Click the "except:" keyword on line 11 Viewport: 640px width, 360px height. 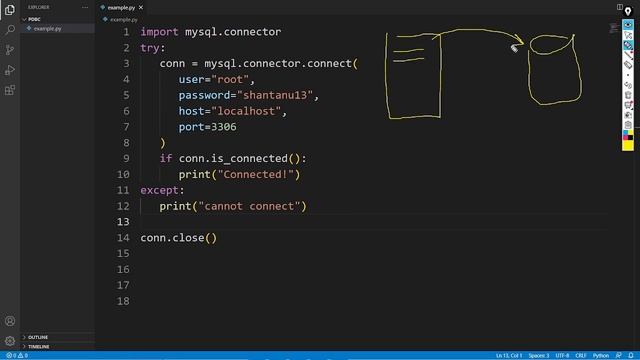click(162, 190)
